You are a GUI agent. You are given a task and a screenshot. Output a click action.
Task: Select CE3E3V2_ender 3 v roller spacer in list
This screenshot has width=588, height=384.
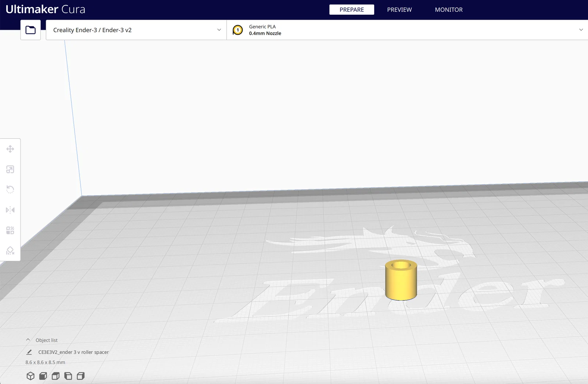(73, 352)
